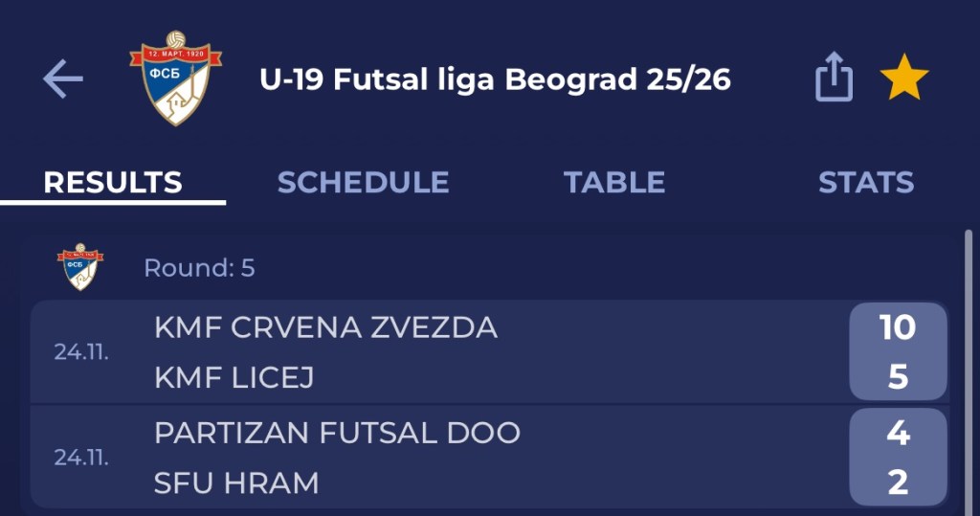Click the league title U-19 Futsal liga Beograd
This screenshot has width=980, height=516.
click(495, 79)
